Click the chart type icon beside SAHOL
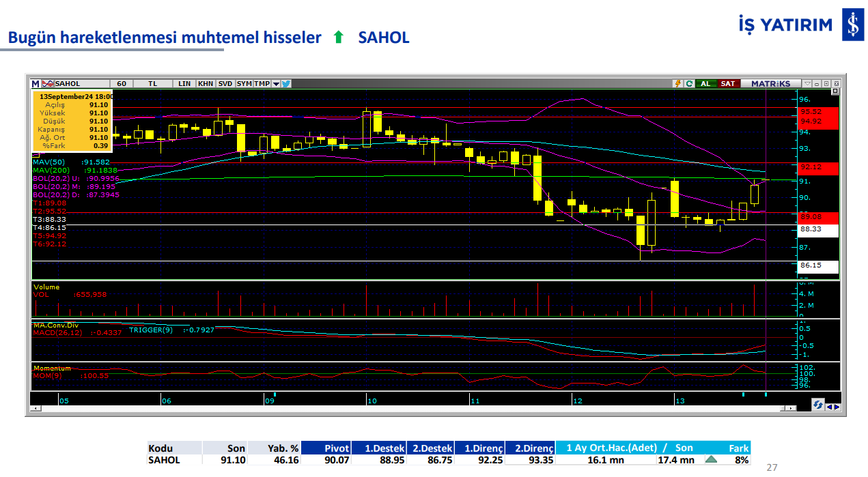868x477 pixels. (x=47, y=84)
